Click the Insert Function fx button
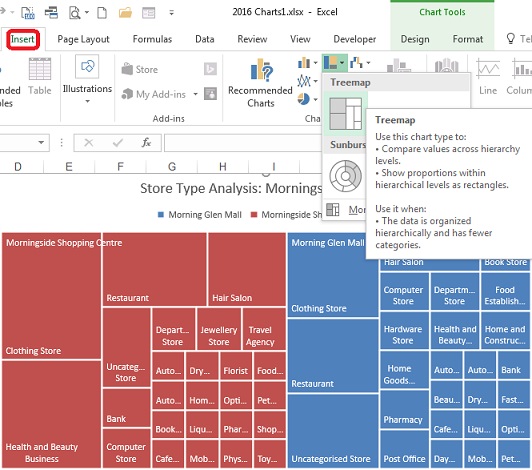Viewport: 532px width, 470px height. point(146,143)
